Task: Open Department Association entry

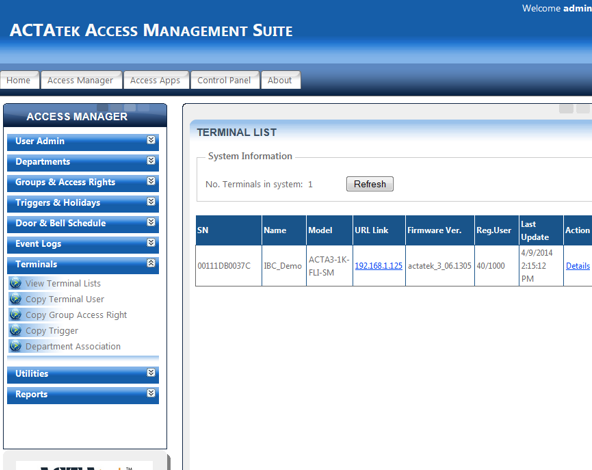Action: 73,346
